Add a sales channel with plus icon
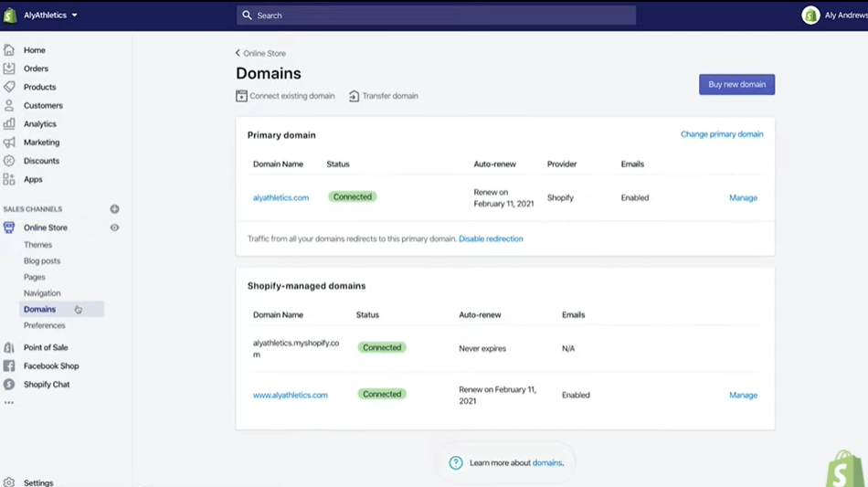 [114, 208]
